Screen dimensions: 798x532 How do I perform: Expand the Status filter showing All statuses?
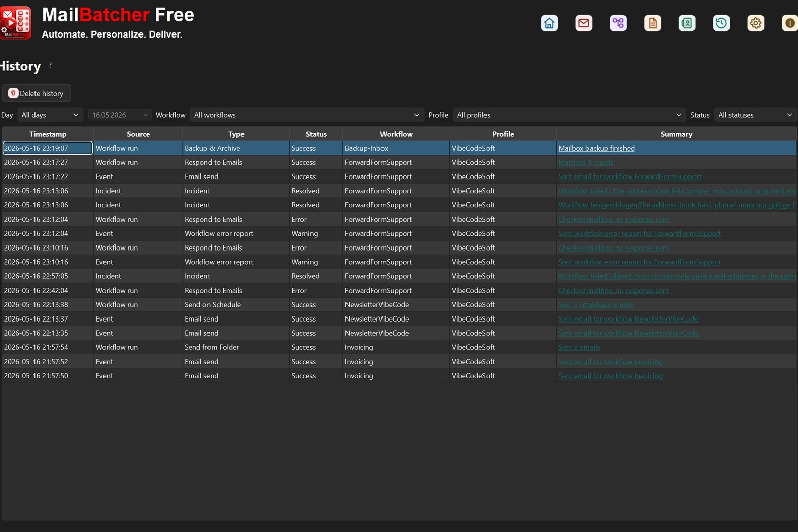[755, 115]
